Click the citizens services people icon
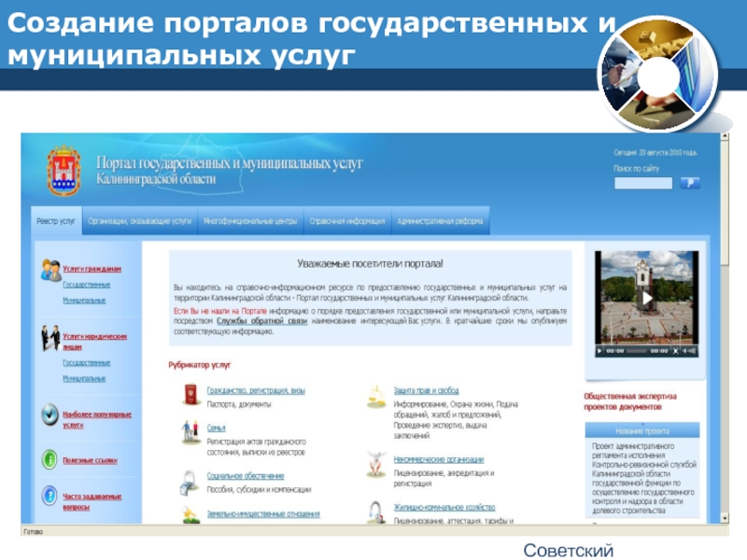Image resolution: width=747 pixels, height=560 pixels. coord(50,270)
